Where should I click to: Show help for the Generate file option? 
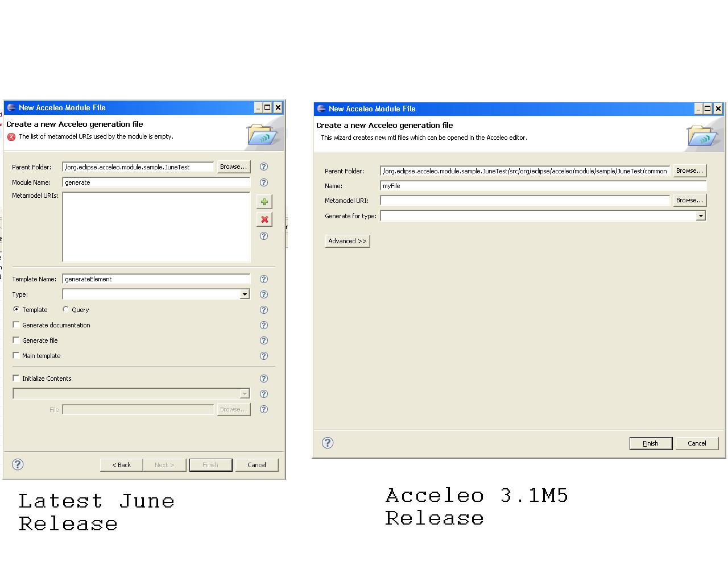click(264, 340)
